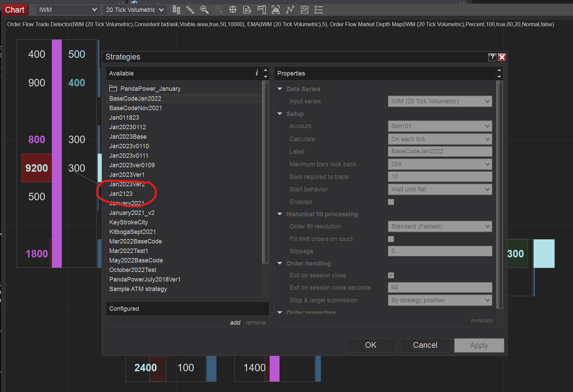Image resolution: width=573 pixels, height=392 pixels.
Task: Open the Drawing Tools pencil icon
Action: click(190, 10)
